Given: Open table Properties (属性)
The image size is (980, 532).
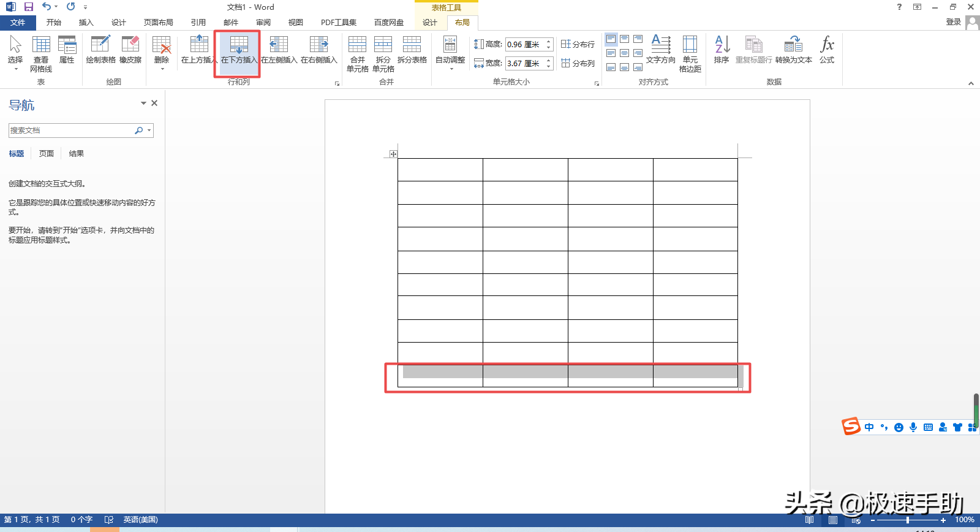Looking at the screenshot, I should 67,50.
